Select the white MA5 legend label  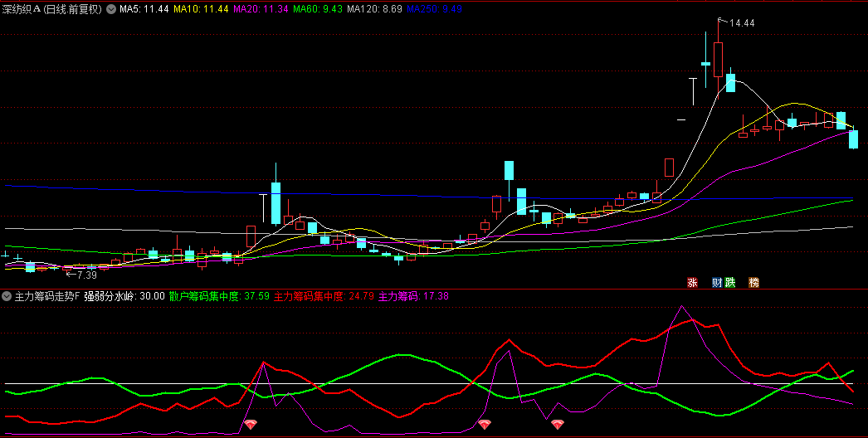(x=144, y=9)
